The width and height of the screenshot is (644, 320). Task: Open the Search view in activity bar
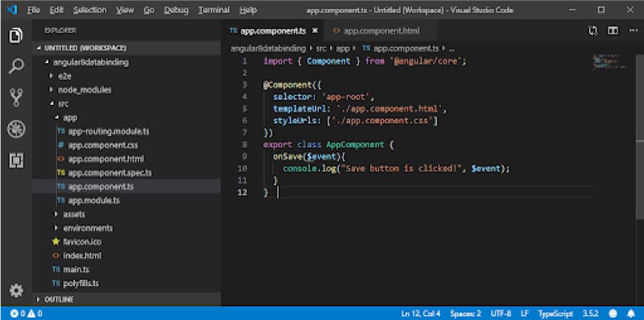[16, 66]
